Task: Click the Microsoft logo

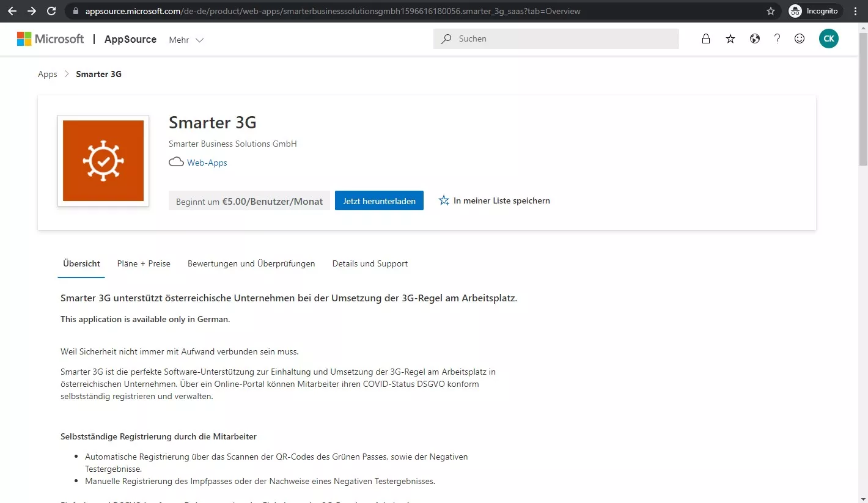Action: [x=50, y=39]
